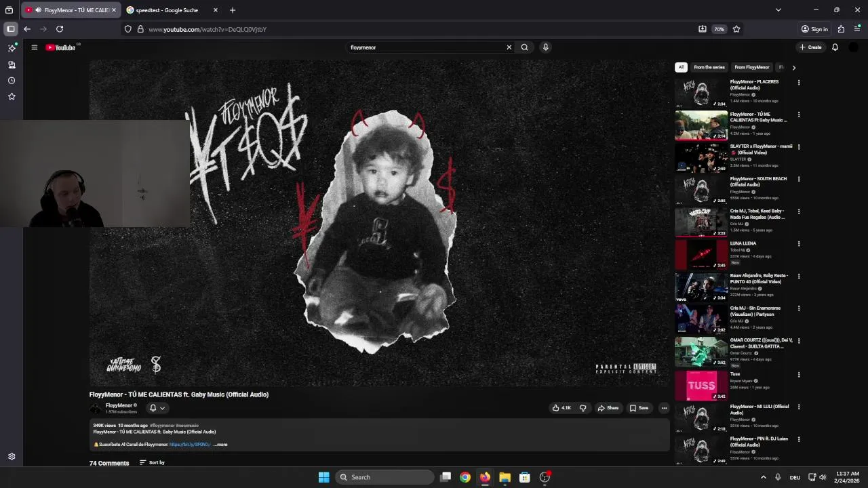Open options menu for LUNA LLENA video

799,244
